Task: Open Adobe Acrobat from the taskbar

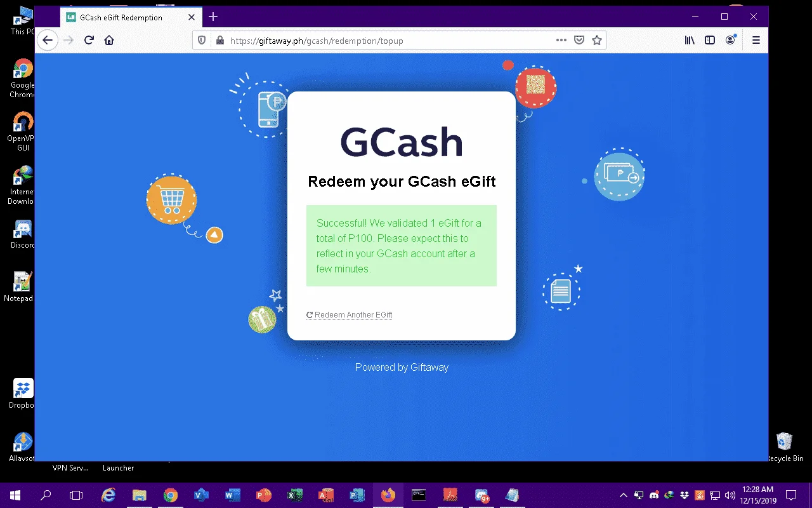Action: (x=450, y=495)
